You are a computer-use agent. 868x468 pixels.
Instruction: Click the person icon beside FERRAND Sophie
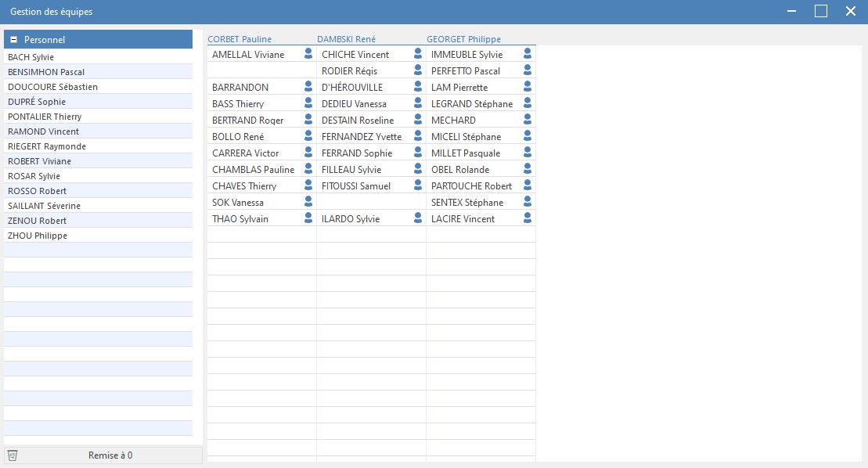[418, 152]
